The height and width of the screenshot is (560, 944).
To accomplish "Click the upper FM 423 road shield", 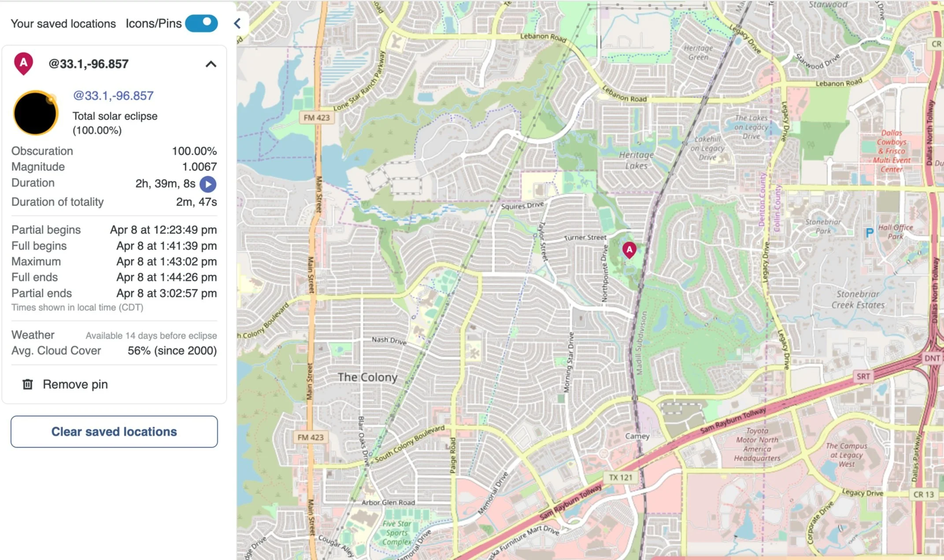I will (316, 118).
